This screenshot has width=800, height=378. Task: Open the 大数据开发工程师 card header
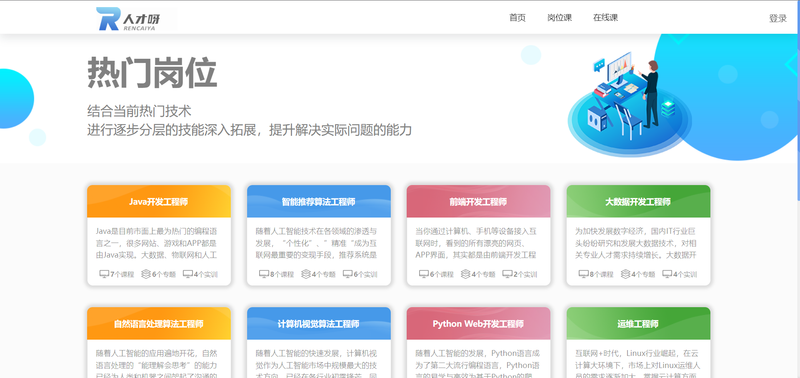pos(638,201)
